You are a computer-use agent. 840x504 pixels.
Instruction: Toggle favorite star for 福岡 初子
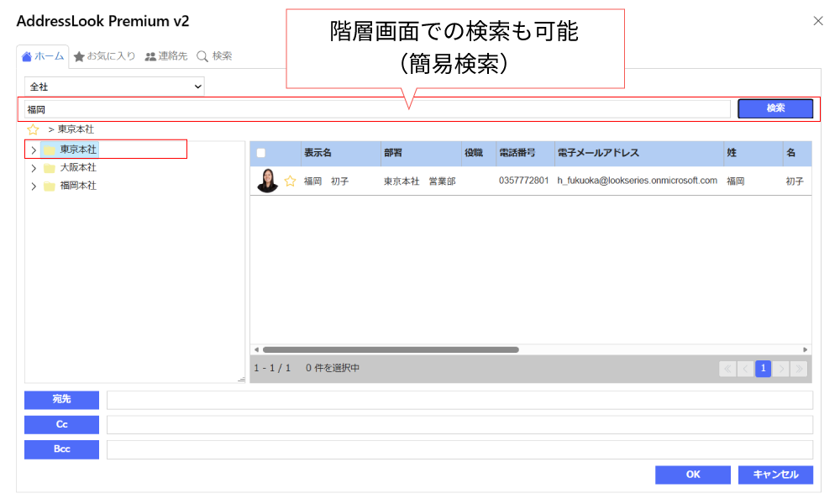(290, 181)
